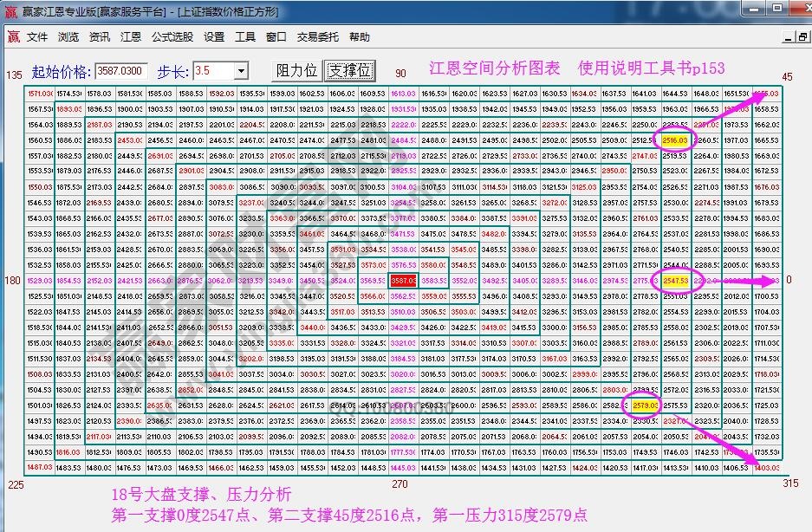
Task: Open the 设置 menu
Action: pos(217,36)
